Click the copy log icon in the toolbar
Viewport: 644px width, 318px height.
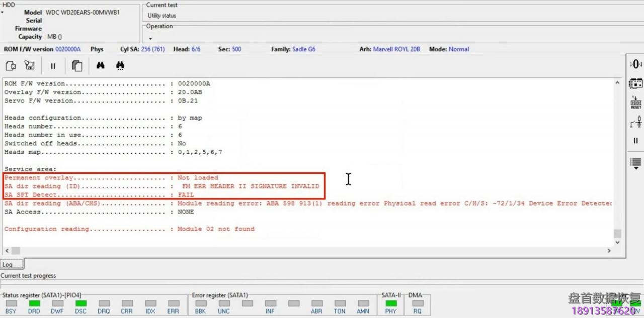pos(77,66)
